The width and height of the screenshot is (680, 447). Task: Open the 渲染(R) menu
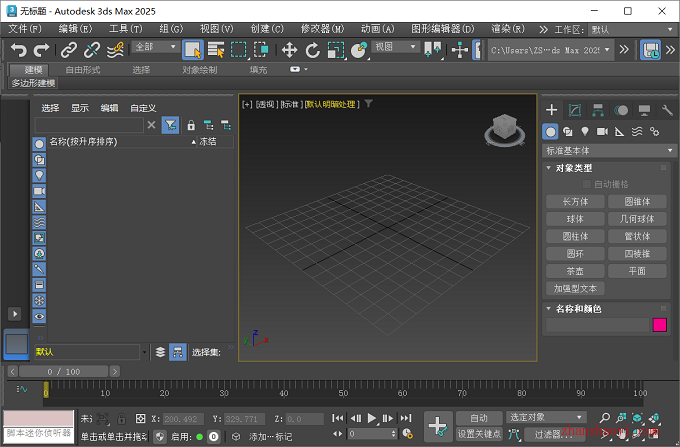click(x=507, y=29)
